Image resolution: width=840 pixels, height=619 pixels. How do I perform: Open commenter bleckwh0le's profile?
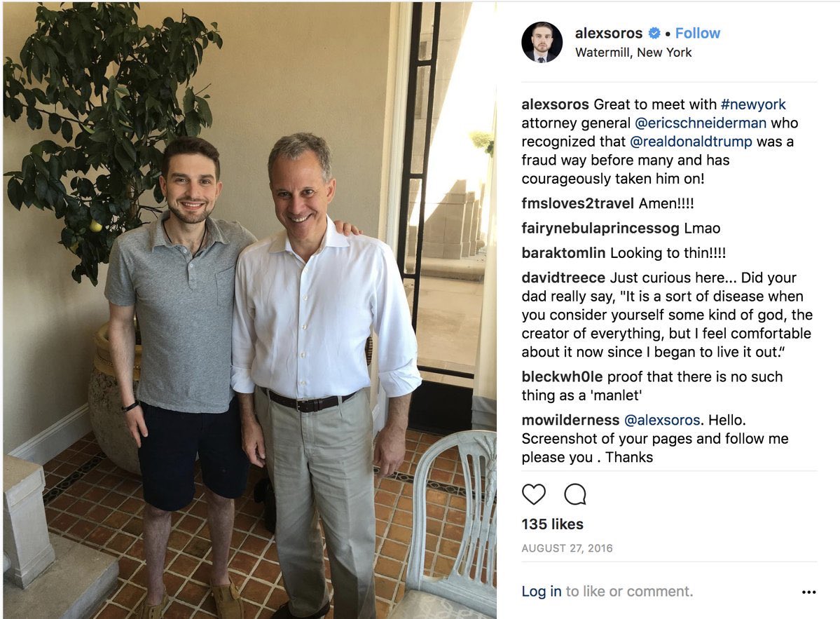562,376
